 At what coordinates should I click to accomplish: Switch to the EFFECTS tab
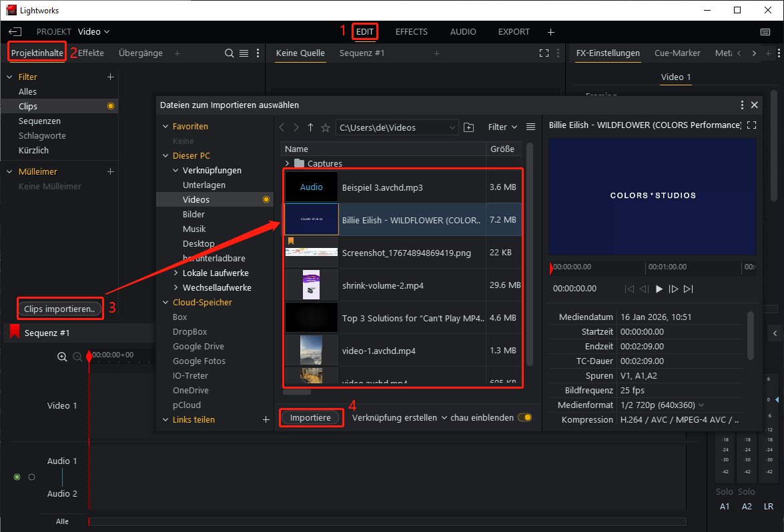(411, 32)
